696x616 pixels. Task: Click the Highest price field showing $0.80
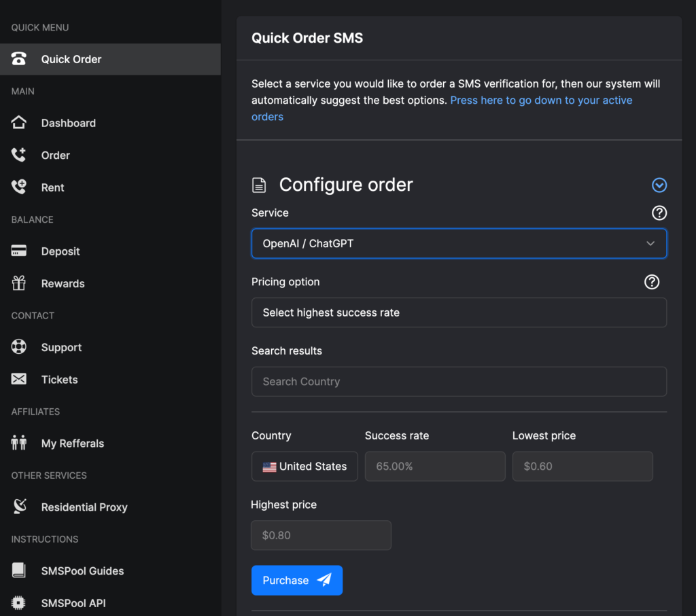coord(321,535)
